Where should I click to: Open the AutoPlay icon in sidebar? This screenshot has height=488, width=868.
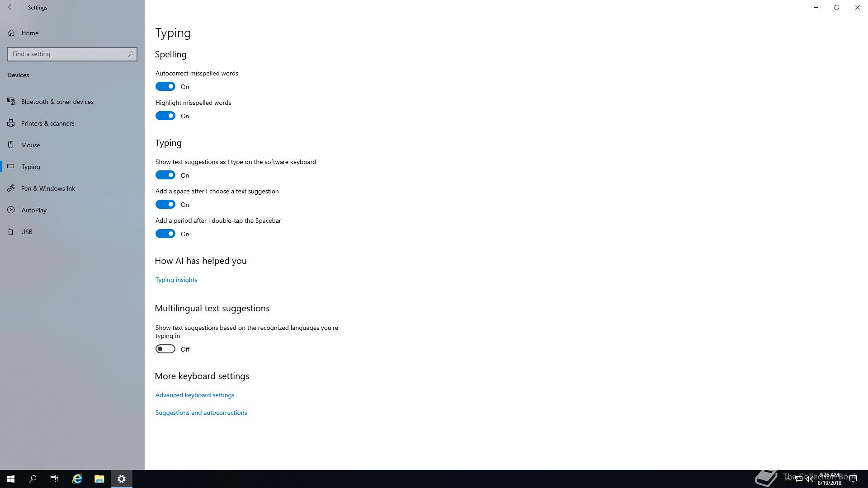tap(11, 210)
